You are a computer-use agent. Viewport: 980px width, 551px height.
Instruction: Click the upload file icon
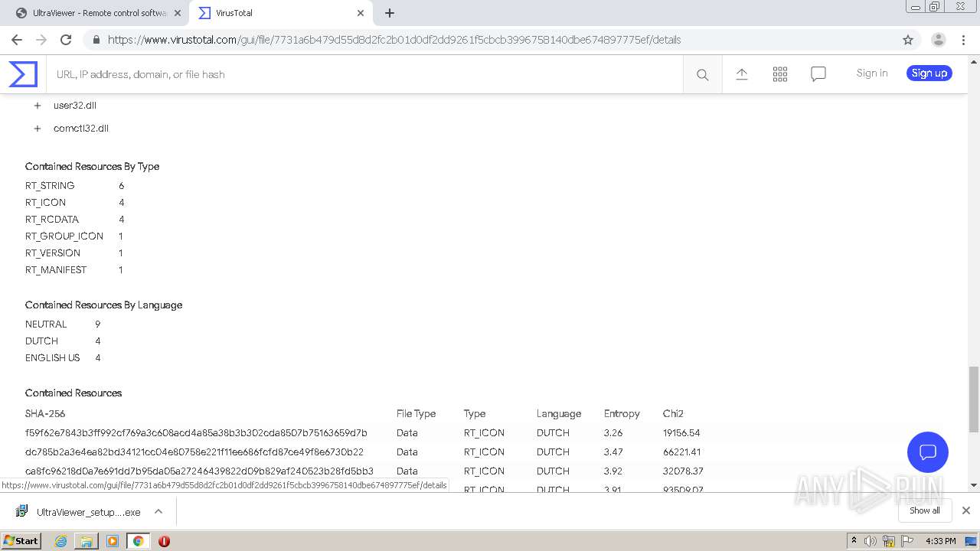[x=741, y=73]
